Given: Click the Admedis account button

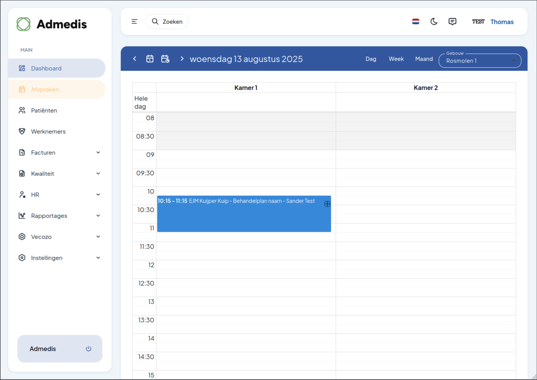Looking at the screenshot, I should click(x=60, y=349).
